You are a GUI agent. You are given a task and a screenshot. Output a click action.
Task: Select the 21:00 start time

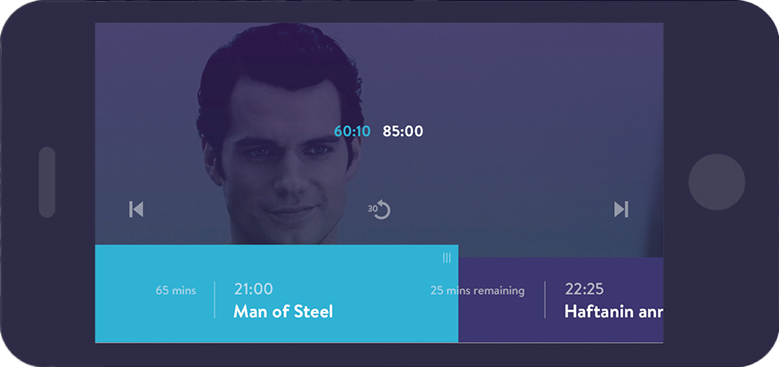253,289
